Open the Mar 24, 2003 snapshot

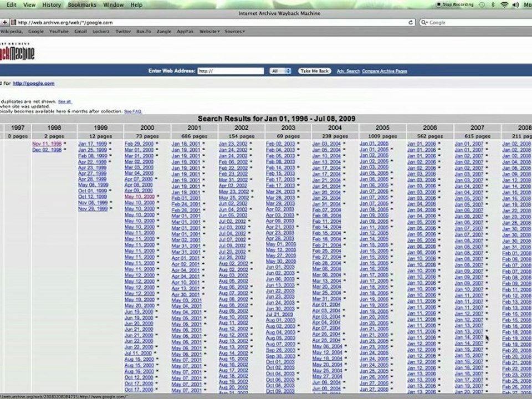pos(280,192)
